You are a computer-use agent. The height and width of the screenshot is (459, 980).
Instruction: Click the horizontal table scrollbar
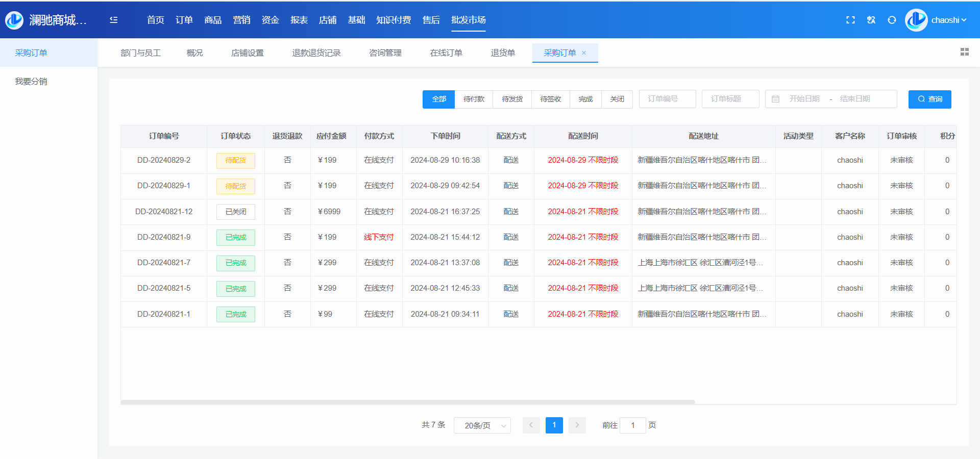(x=407, y=402)
